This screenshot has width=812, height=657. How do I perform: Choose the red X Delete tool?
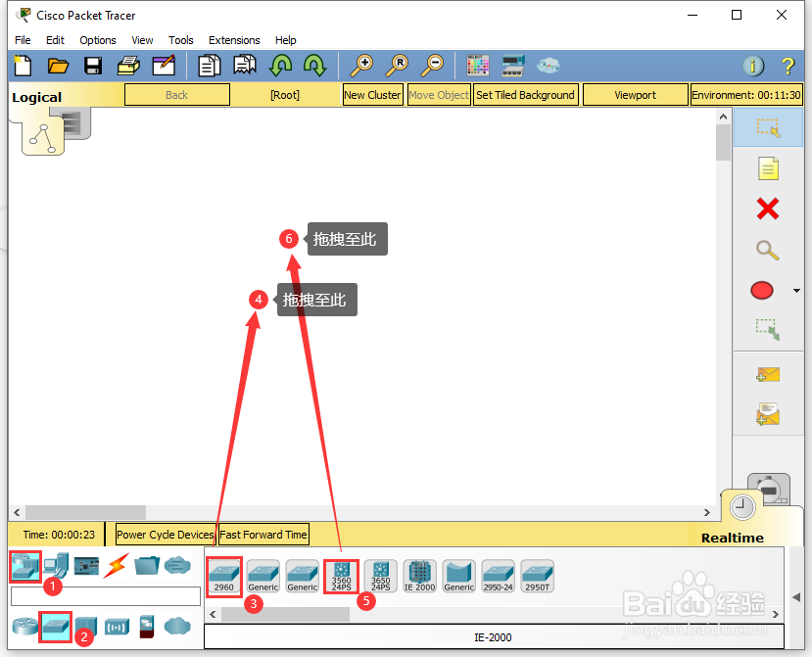(x=768, y=209)
